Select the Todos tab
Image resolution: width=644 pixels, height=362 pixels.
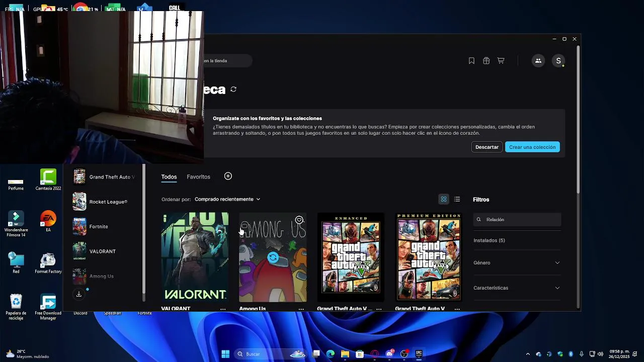(x=169, y=177)
